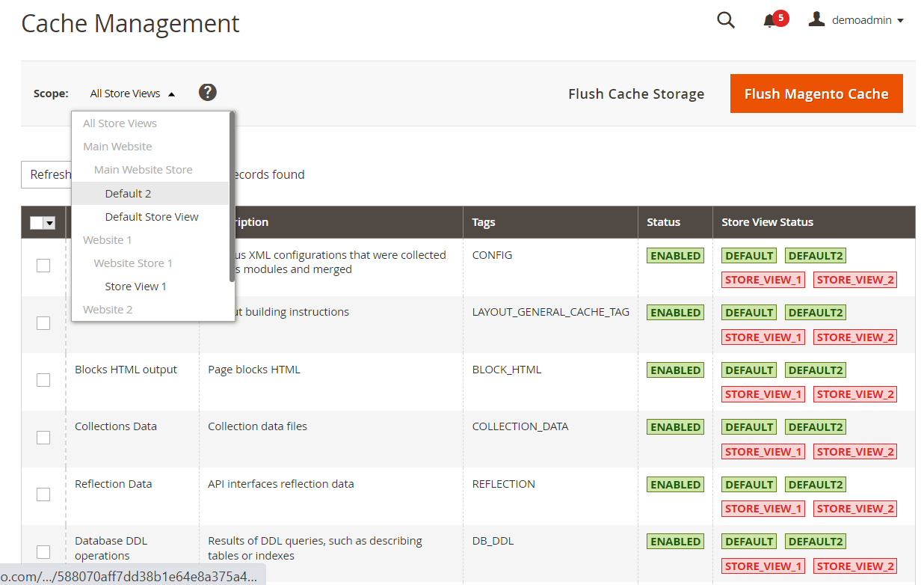Click the scope dropdown list scrollbar

(x=232, y=196)
